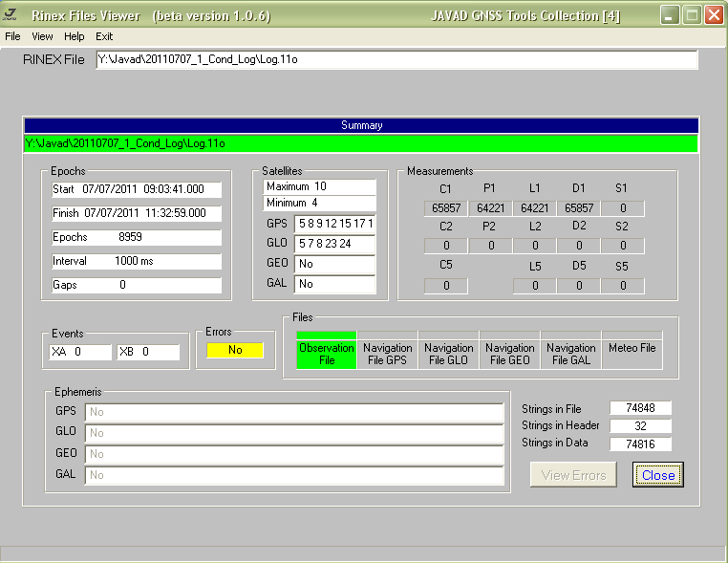
Task: Select Navigation File GLO button
Action: pos(449,354)
